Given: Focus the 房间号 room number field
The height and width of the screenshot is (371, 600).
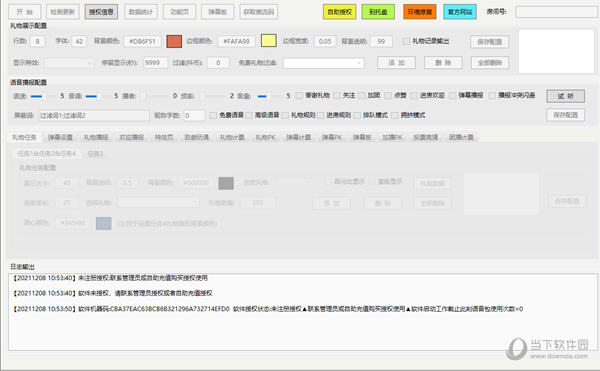Looking at the screenshot, I should pyautogui.click(x=556, y=12).
